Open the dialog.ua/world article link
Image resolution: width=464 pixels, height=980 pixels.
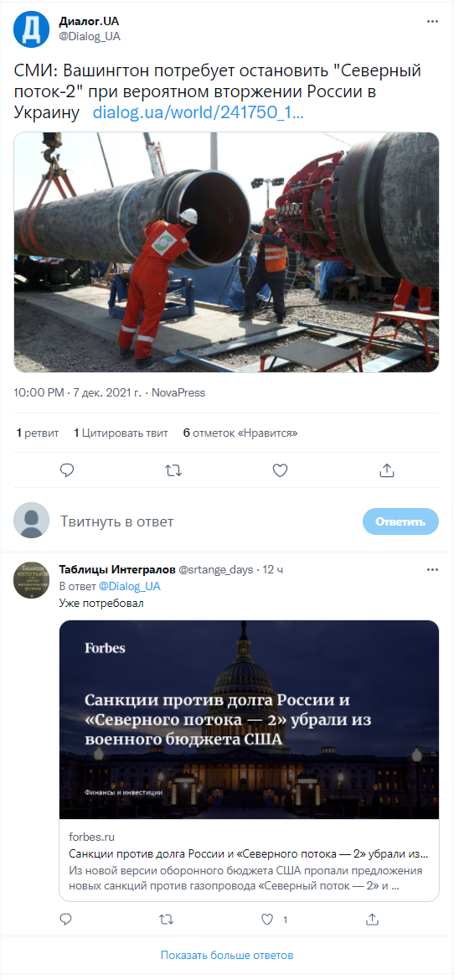pyautogui.click(x=198, y=113)
